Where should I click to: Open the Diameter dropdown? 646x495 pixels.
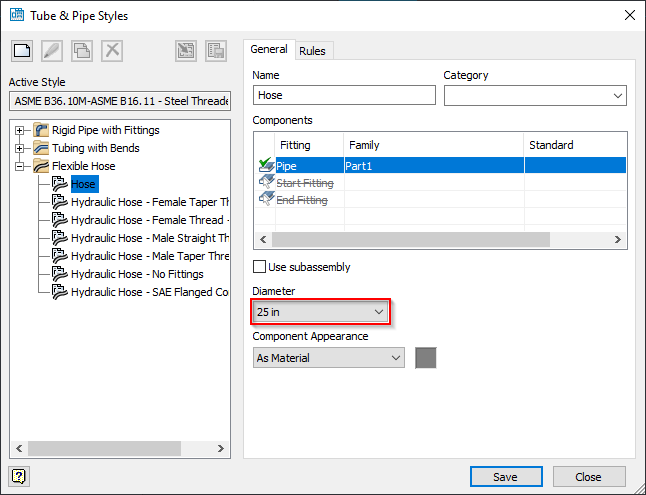pyautogui.click(x=319, y=312)
